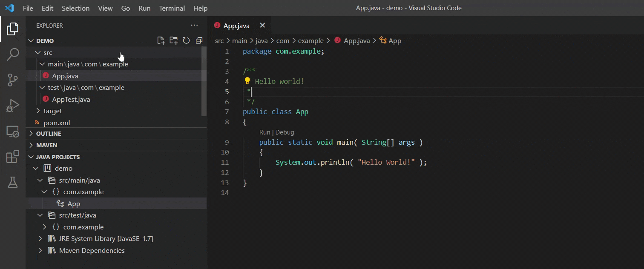Click pom.xml feed icon in Explorer
644x269 pixels.
coord(37,123)
